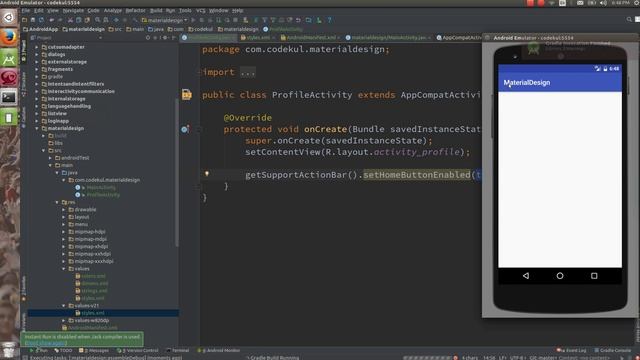Click the setHomeButtonEnabled method call
640x360 pixels.
(417, 175)
